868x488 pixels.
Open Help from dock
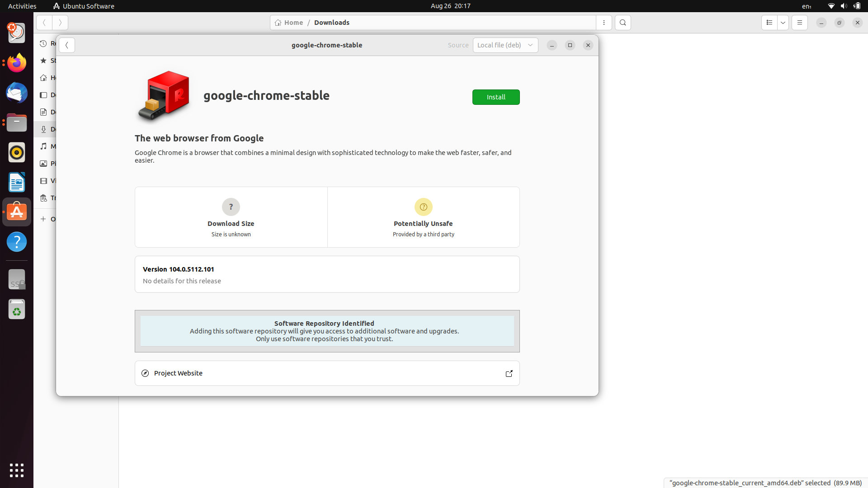[17, 242]
